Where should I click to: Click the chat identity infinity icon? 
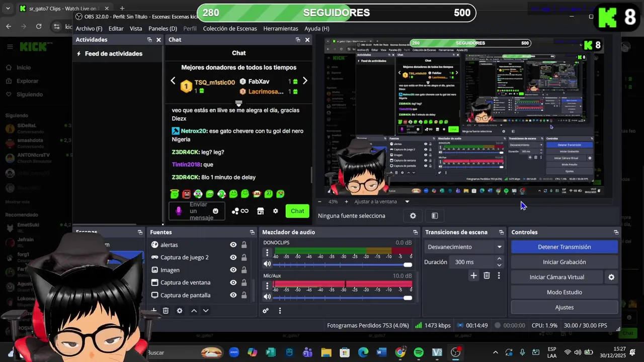pos(245,211)
